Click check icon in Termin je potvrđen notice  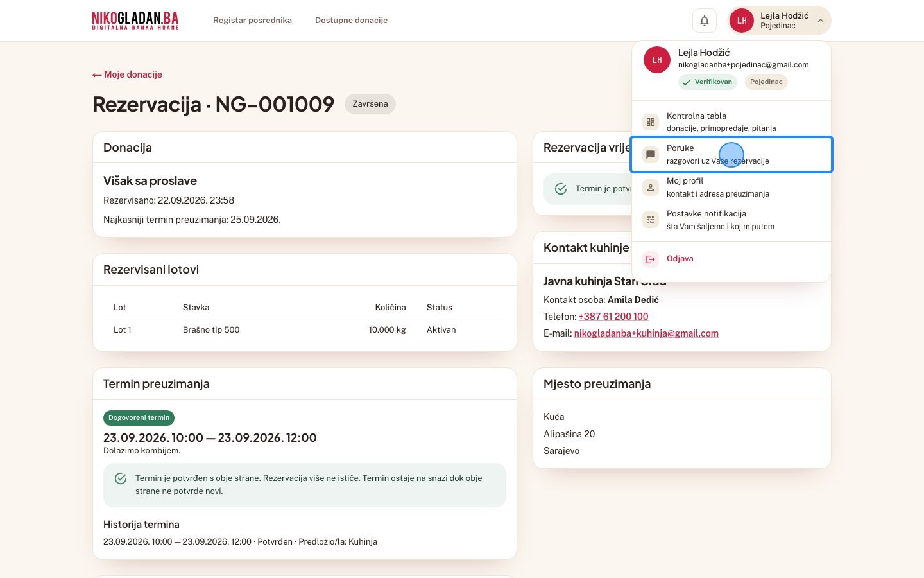(121, 478)
